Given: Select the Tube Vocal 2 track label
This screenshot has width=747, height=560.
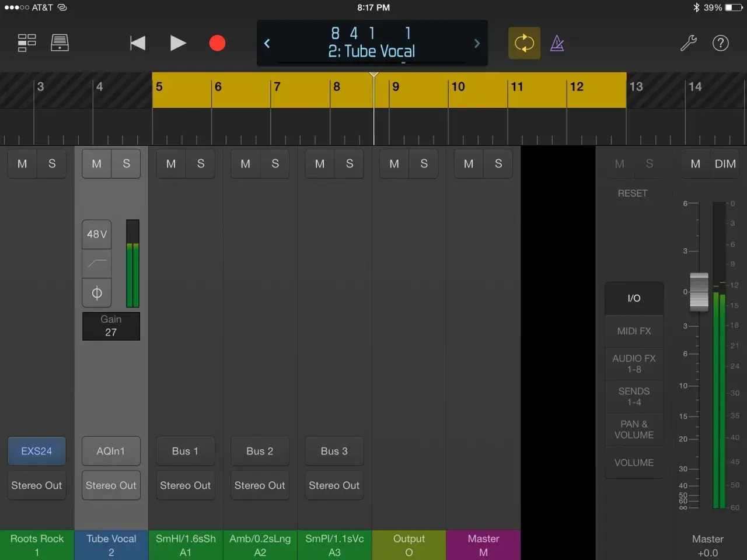Looking at the screenshot, I should (111, 545).
